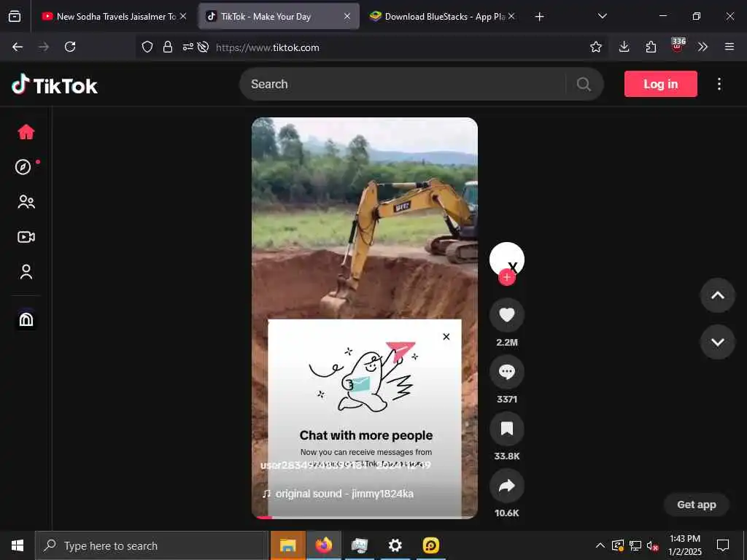Viewport: 747px width, 560px height.
Task: Click the video progress bar
Action: [x=365, y=517]
